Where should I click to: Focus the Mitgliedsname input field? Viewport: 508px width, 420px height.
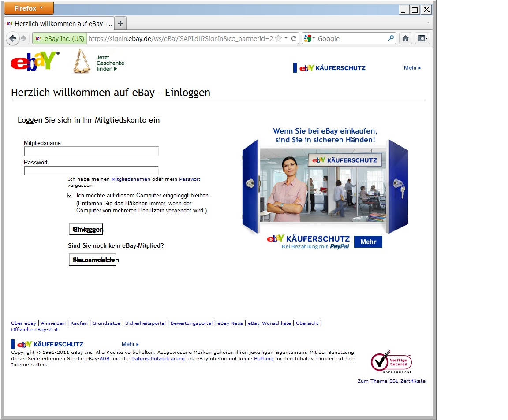coord(91,151)
